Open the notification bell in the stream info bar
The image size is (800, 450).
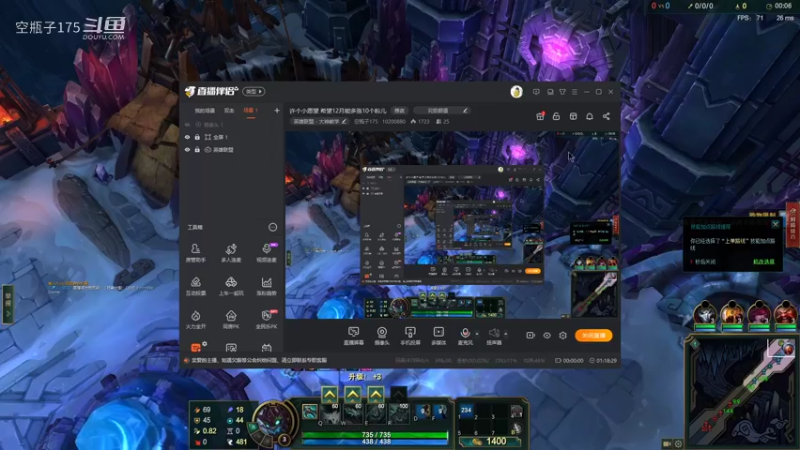point(589,116)
